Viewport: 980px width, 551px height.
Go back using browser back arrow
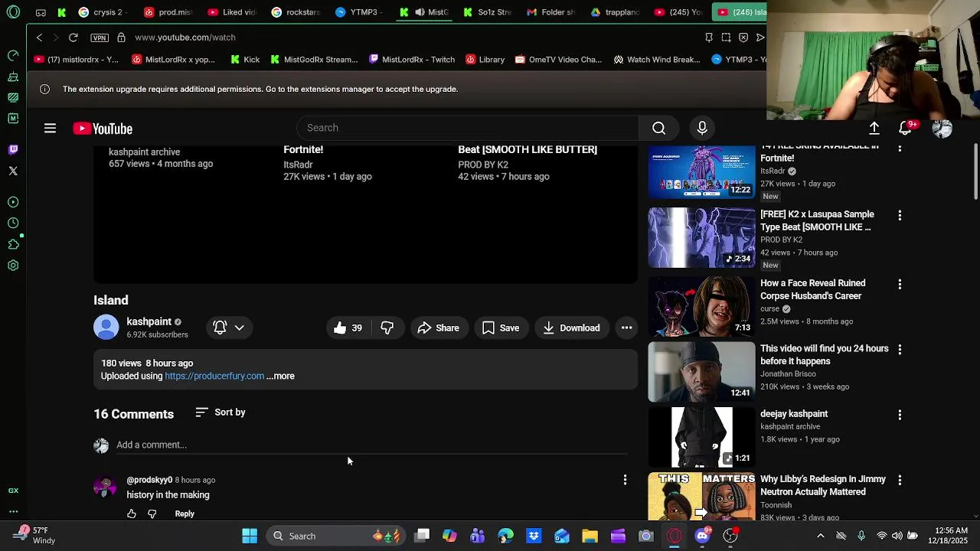[x=39, y=37]
